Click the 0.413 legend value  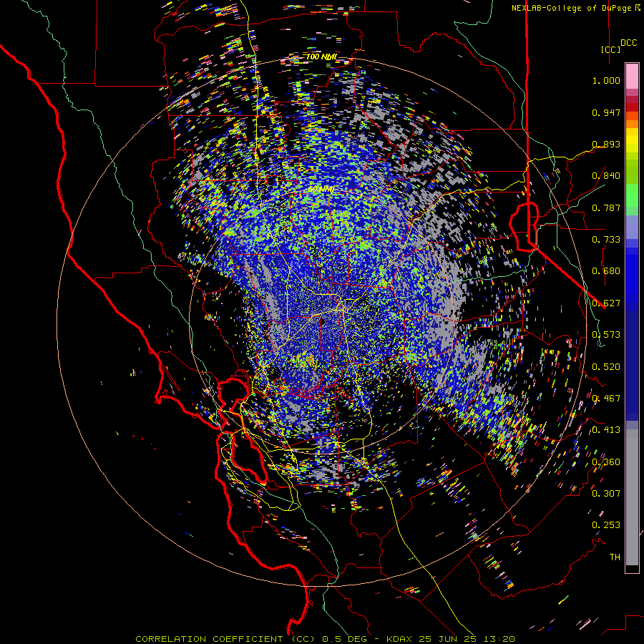pyautogui.click(x=606, y=430)
